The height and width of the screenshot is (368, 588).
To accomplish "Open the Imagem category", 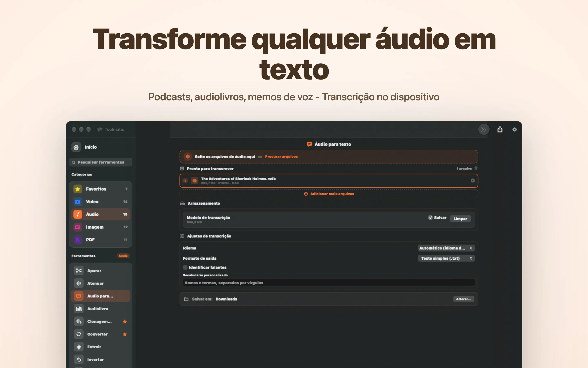I will click(x=101, y=227).
